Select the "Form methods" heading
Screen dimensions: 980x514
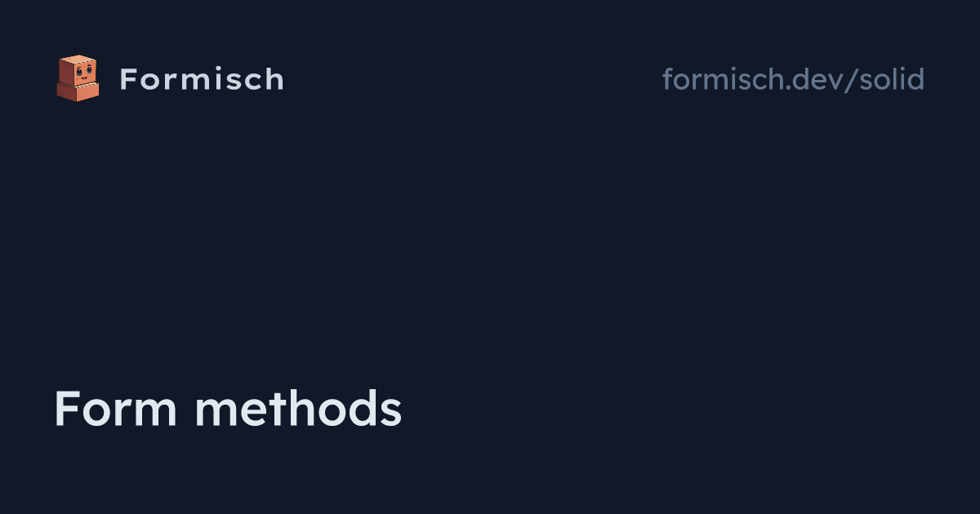228,409
